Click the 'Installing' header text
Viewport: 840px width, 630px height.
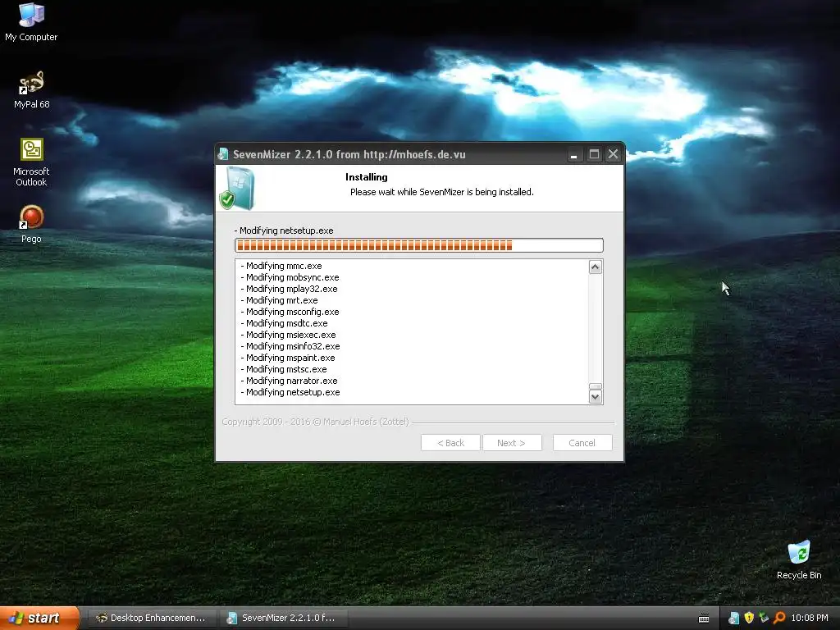pos(367,177)
